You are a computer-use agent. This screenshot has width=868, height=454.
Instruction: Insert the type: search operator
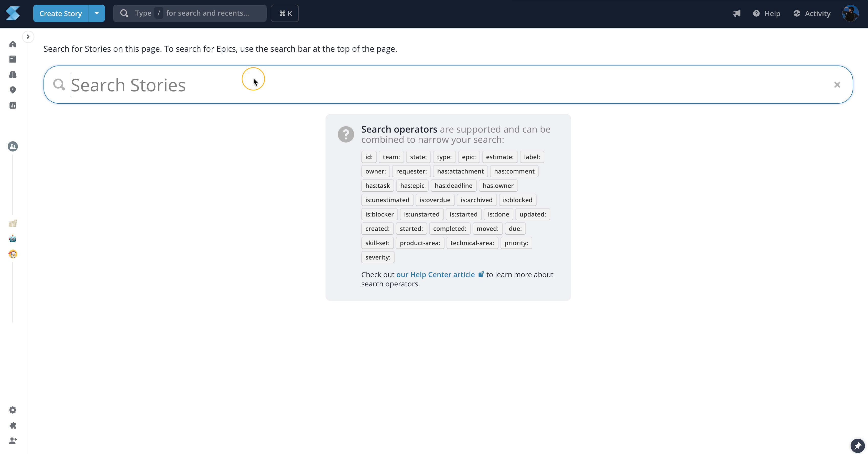[x=444, y=157]
